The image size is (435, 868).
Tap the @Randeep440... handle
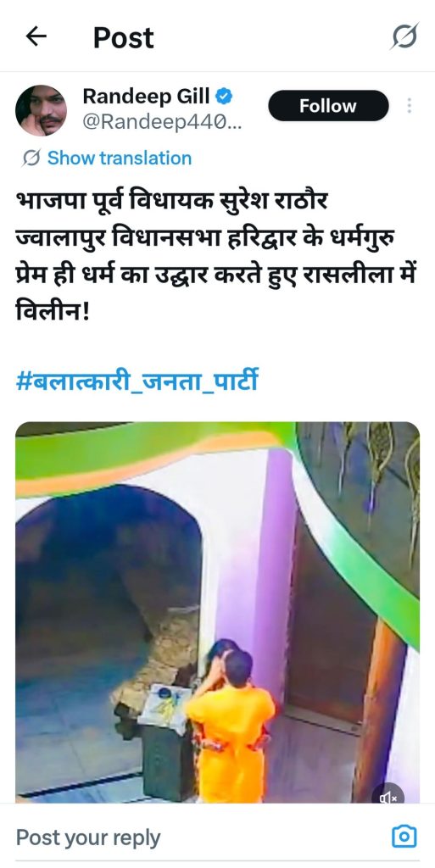pos(162,121)
